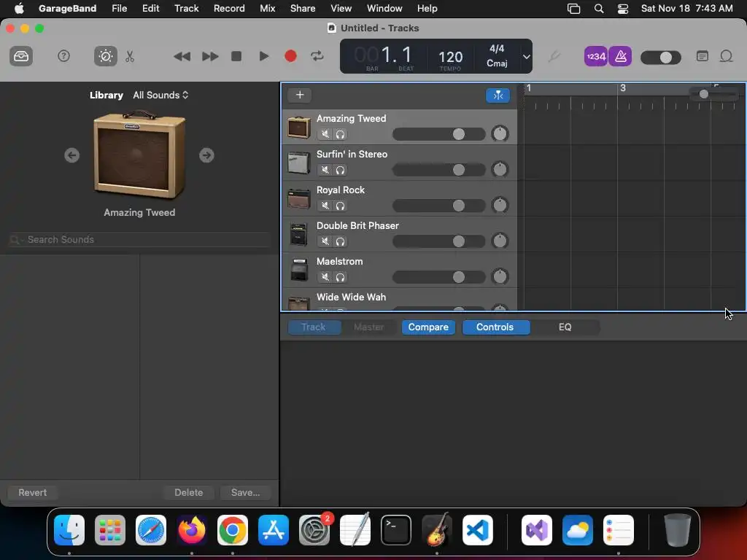Screen dimensions: 747x560
Task: Click the Amazing Tweed amp image in Library
Action: (139, 155)
